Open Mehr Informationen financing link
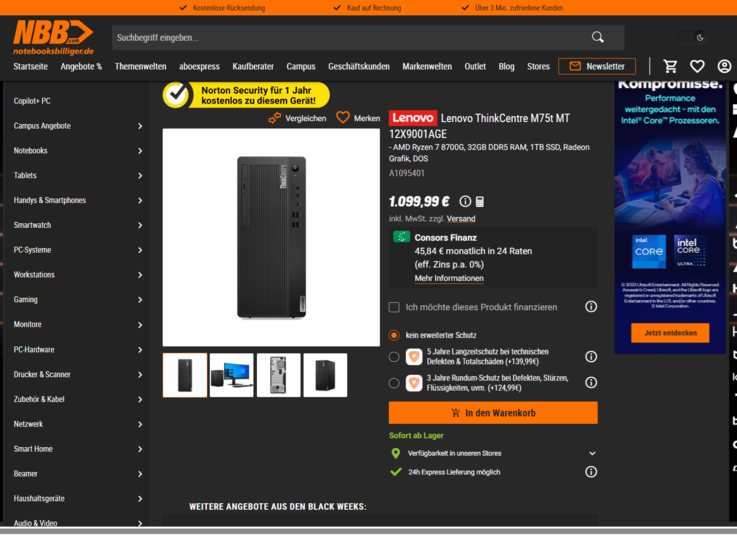This screenshot has width=737, height=536. (x=449, y=278)
